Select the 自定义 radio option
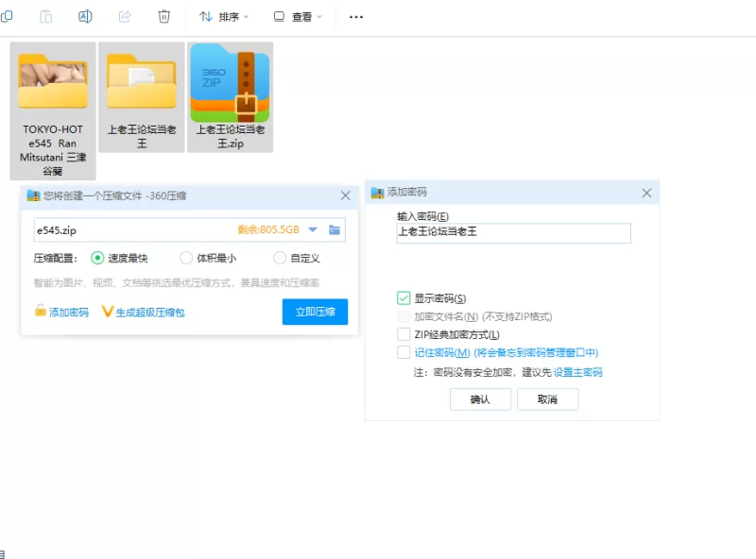The image size is (756, 559). [280, 259]
